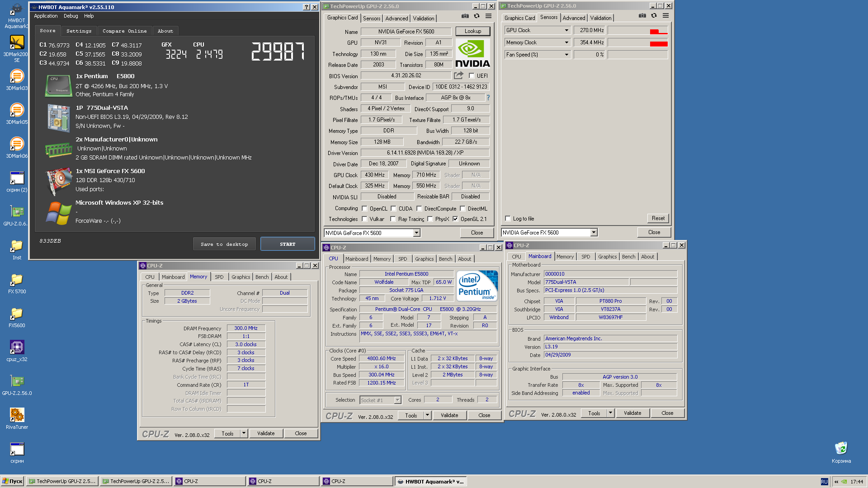868x488 pixels.
Task: Open the HWBOT Aquamark3 desktop shortcut
Action: pos(17,16)
